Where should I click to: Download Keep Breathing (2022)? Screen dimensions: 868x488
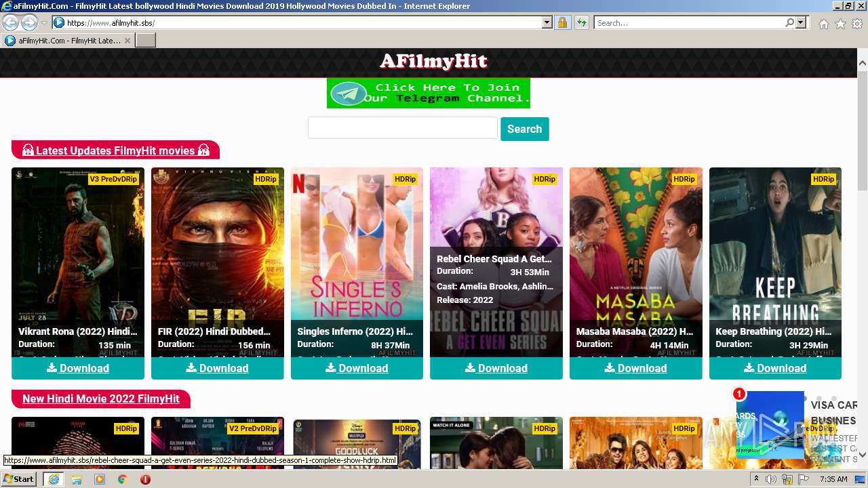click(775, 368)
